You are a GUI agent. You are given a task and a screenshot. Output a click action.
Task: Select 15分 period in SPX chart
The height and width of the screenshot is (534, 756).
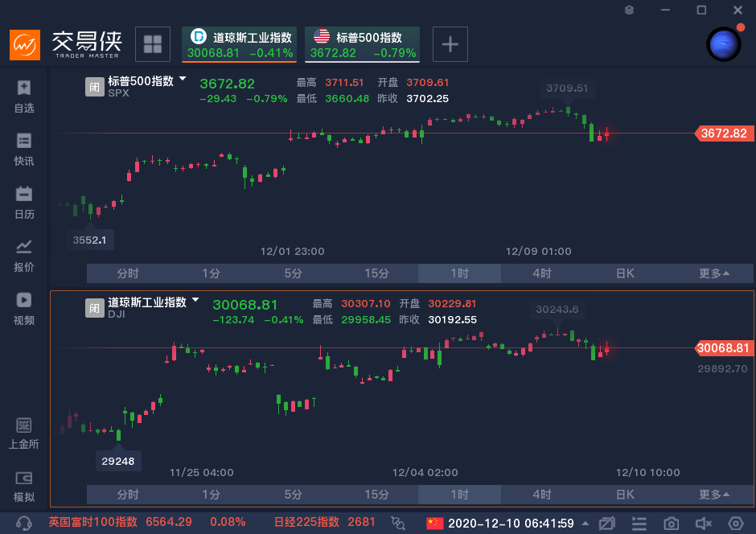[376, 273]
